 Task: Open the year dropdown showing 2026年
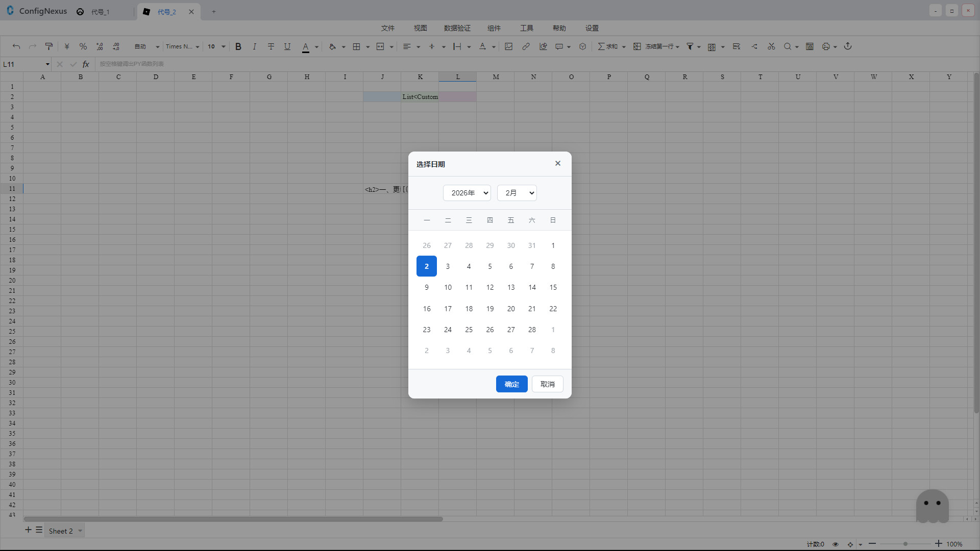467,193
